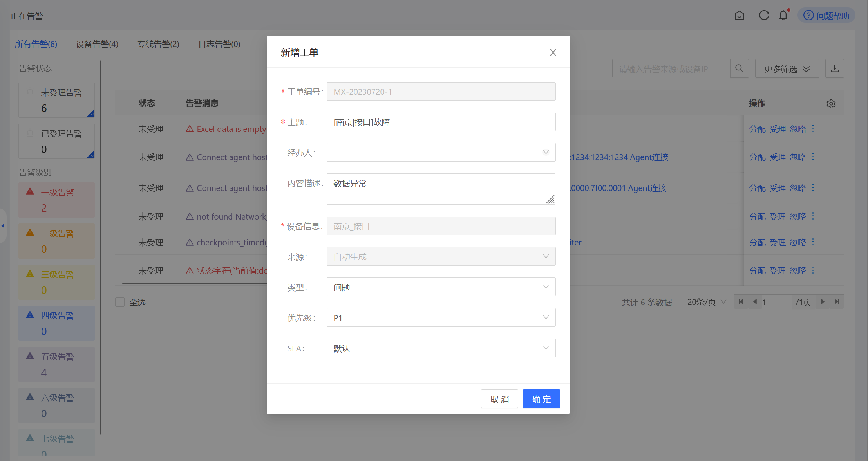This screenshot has height=461, width=868.
Task: Open more actions dots in 0000:7f00:0001 Agent row
Action: (x=813, y=187)
